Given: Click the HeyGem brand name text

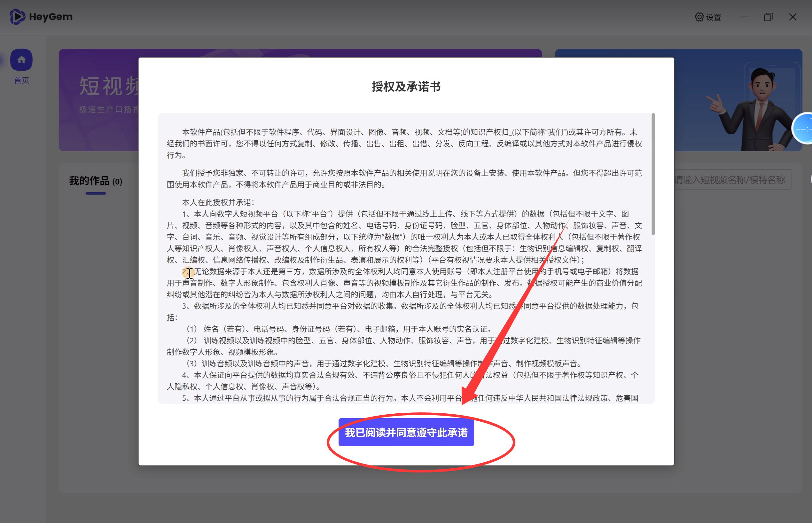Looking at the screenshot, I should 51,17.
